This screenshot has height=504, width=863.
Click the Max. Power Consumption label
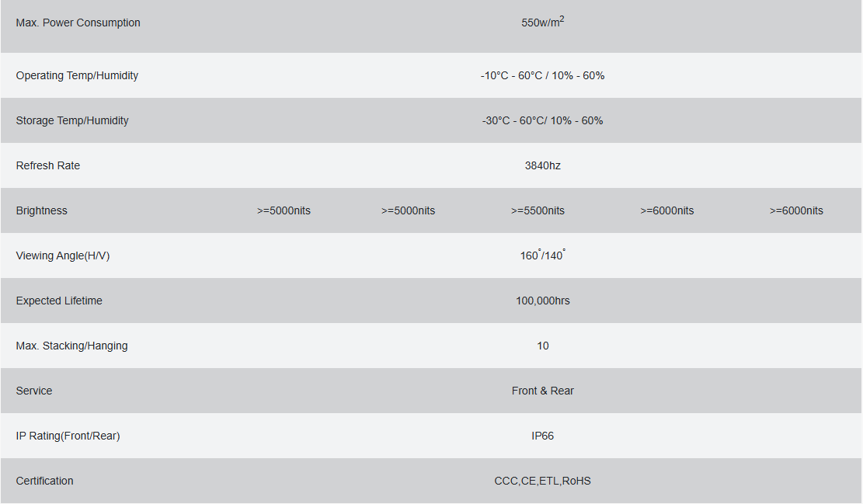(x=78, y=23)
